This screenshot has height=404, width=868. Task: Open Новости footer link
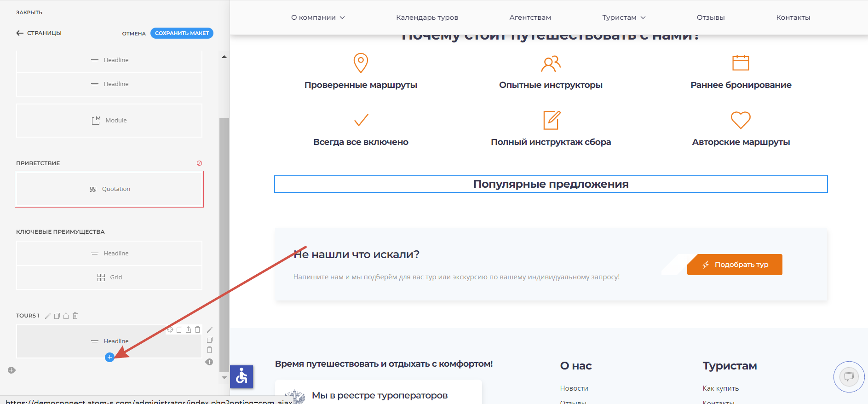coord(574,388)
